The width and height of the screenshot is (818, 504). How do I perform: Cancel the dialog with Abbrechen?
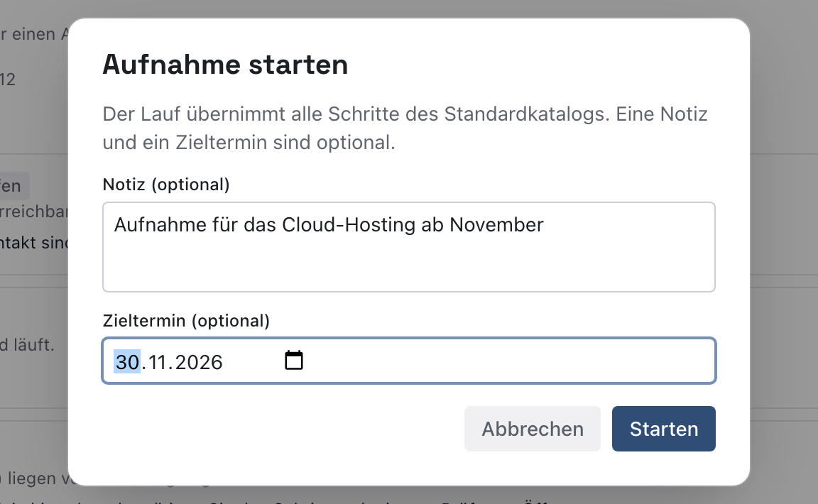(532, 429)
